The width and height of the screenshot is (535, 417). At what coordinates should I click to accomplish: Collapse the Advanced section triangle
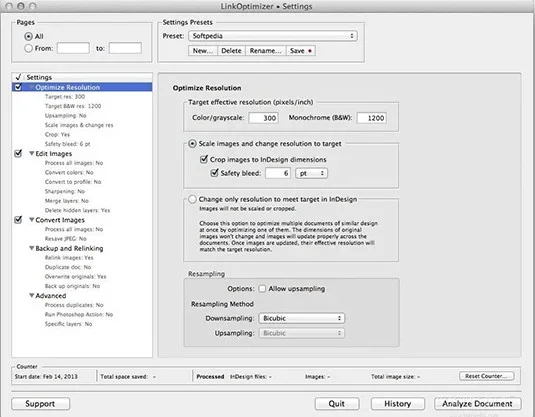[x=31, y=295]
